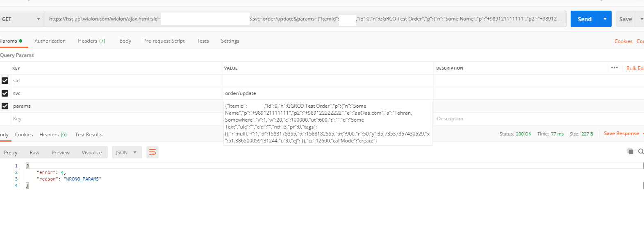Open the three-dot column options menu

pos(614,68)
